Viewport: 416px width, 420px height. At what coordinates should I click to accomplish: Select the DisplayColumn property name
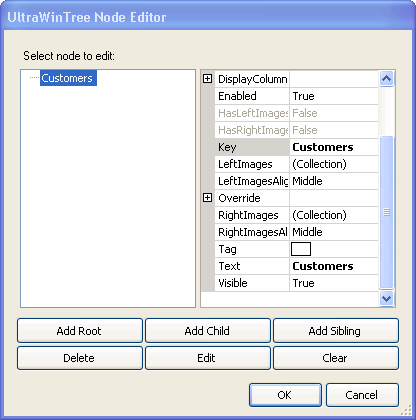pyautogui.click(x=252, y=79)
